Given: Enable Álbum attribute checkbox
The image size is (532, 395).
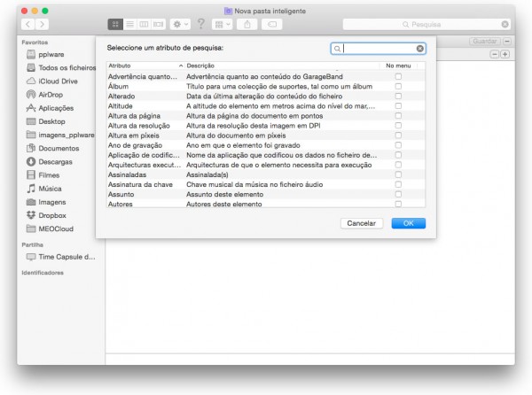Looking at the screenshot, I should [398, 87].
